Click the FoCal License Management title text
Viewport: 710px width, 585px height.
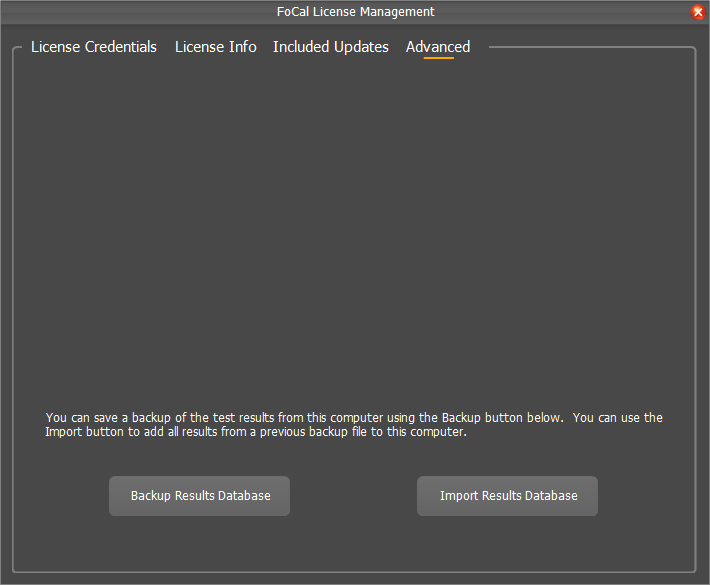coord(355,12)
